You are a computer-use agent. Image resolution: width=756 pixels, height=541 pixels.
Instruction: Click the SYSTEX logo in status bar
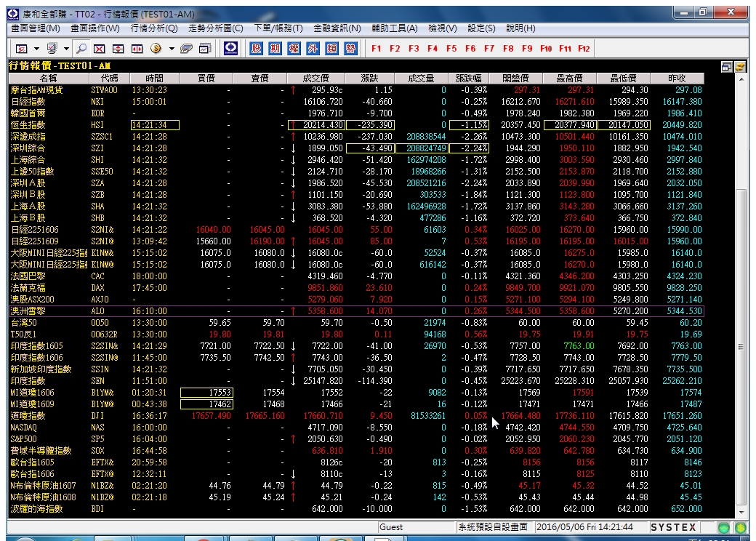674,527
